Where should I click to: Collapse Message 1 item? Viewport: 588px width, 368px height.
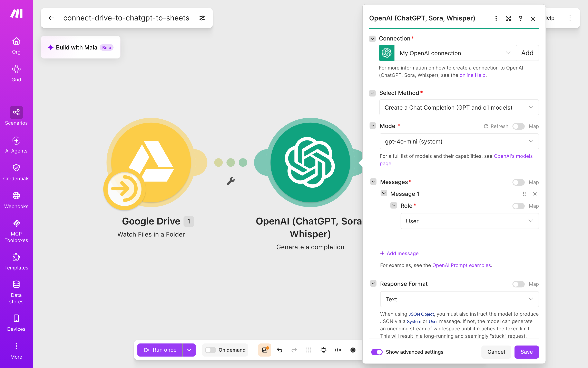point(384,193)
